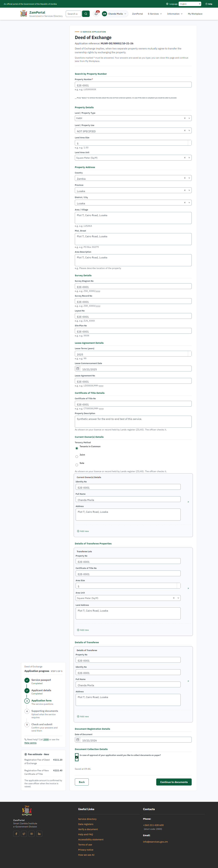This screenshot has width=218, height=868.
Task: Open the Facebook footer icon
Action: 16,834
